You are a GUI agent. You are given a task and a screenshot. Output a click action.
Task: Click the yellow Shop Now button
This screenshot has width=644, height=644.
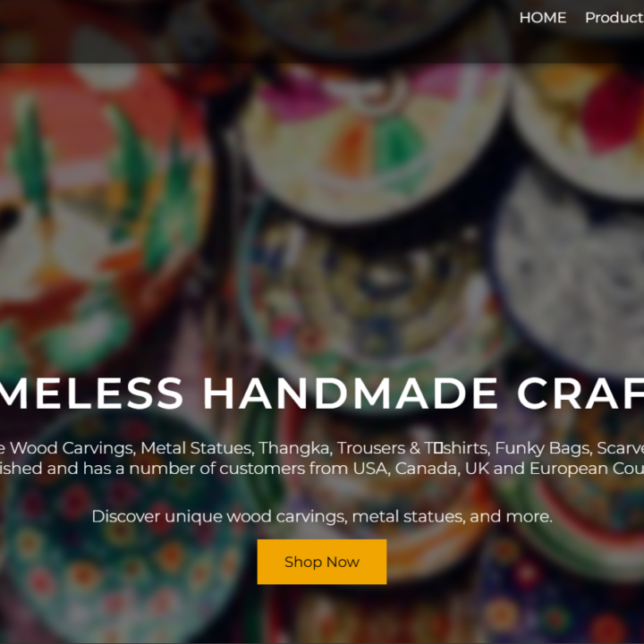tap(322, 562)
